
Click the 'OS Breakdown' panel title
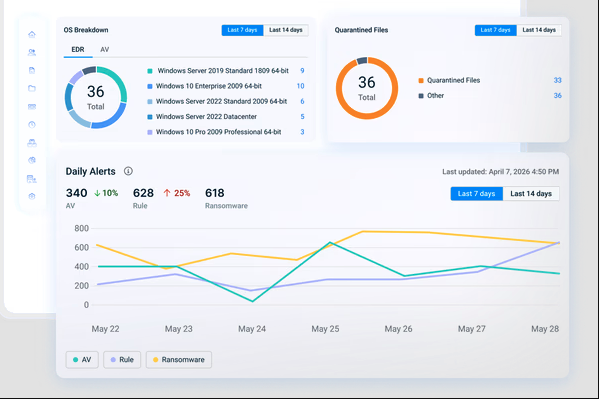coord(86,30)
